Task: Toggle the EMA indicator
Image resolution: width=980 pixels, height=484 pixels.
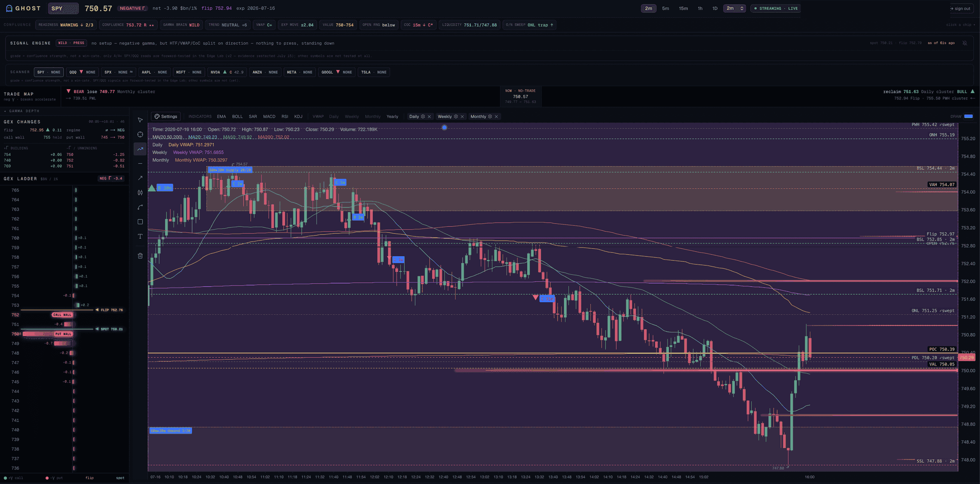Action: (221, 117)
